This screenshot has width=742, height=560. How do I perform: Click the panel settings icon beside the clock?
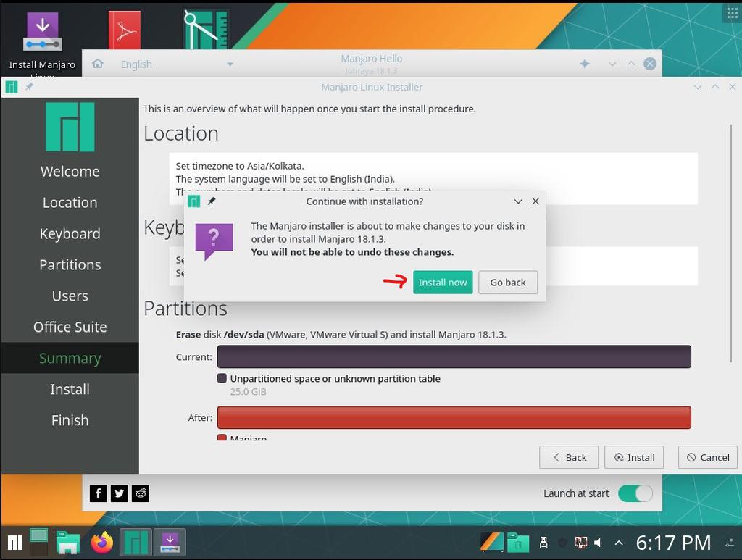click(x=730, y=543)
